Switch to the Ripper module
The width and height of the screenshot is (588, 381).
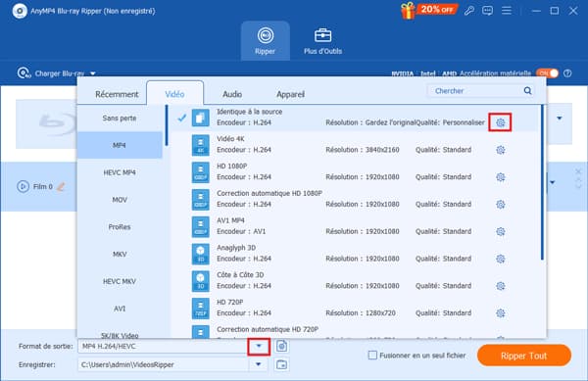[266, 41]
